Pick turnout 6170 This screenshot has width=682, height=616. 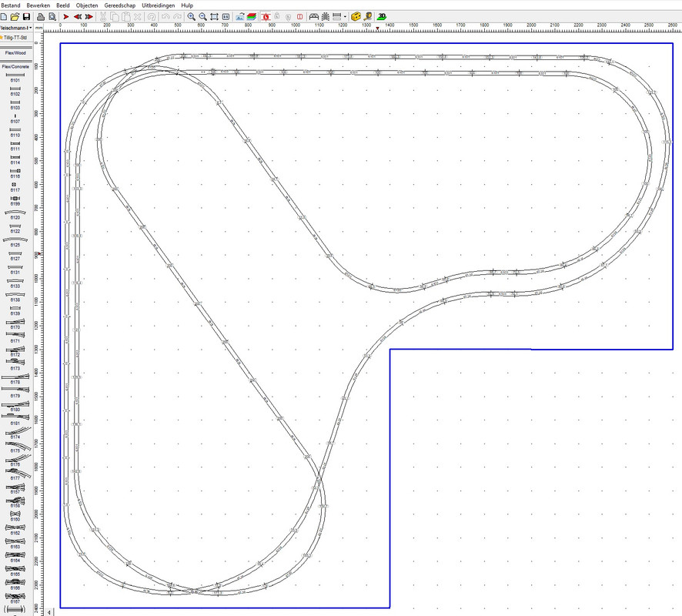point(15,324)
